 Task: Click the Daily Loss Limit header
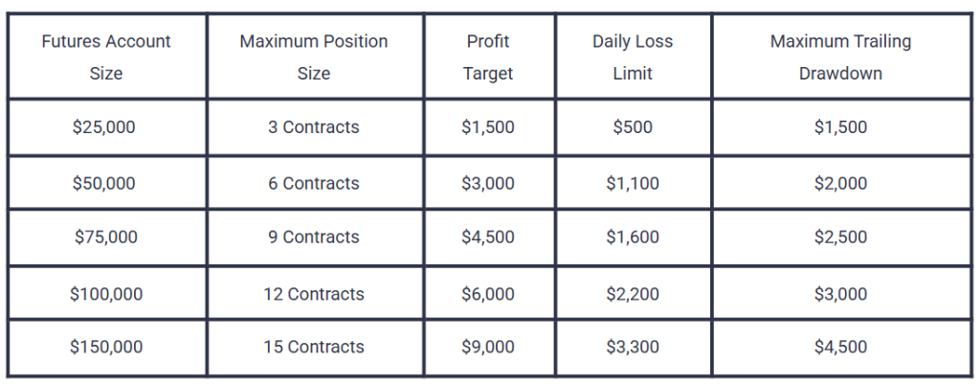[633, 57]
